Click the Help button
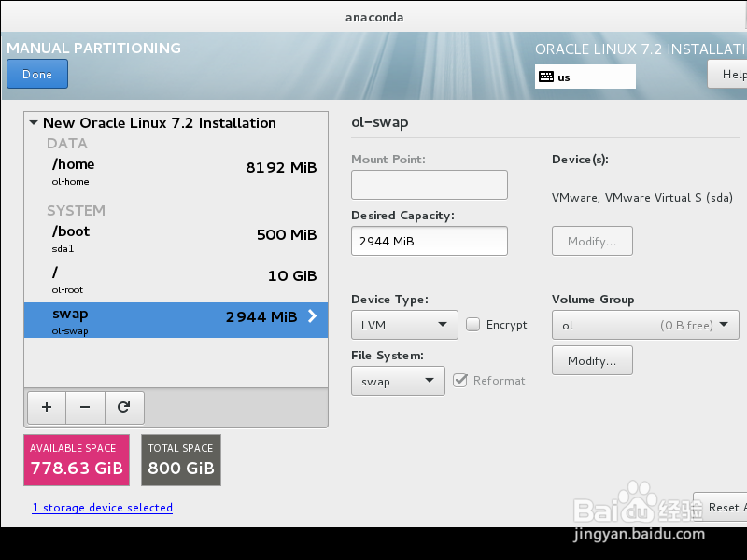This screenshot has width=747, height=560. [x=727, y=74]
